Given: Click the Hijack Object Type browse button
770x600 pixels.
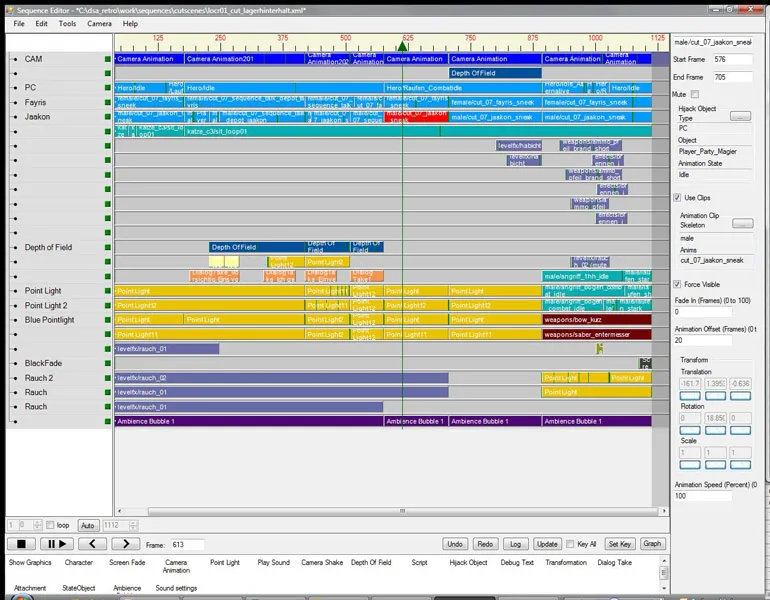Looking at the screenshot, I should (740, 117).
